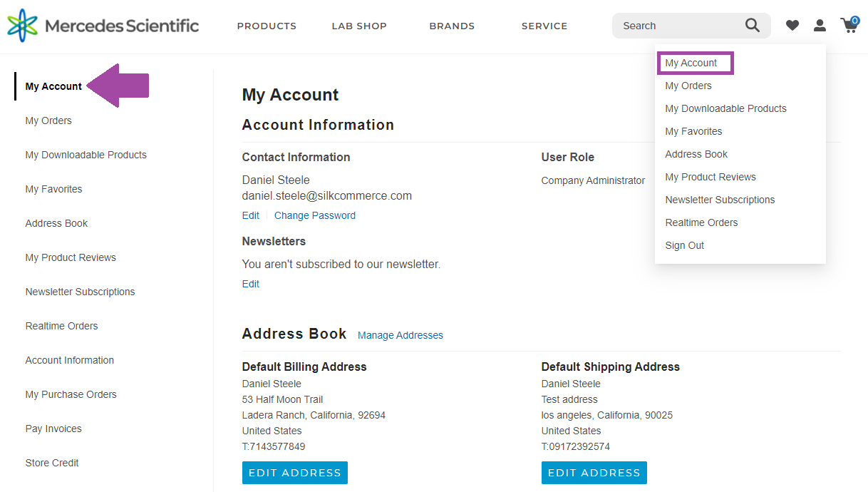Go to Pay Invoices in the sidebar
The width and height of the screenshot is (868, 492).
53,429
